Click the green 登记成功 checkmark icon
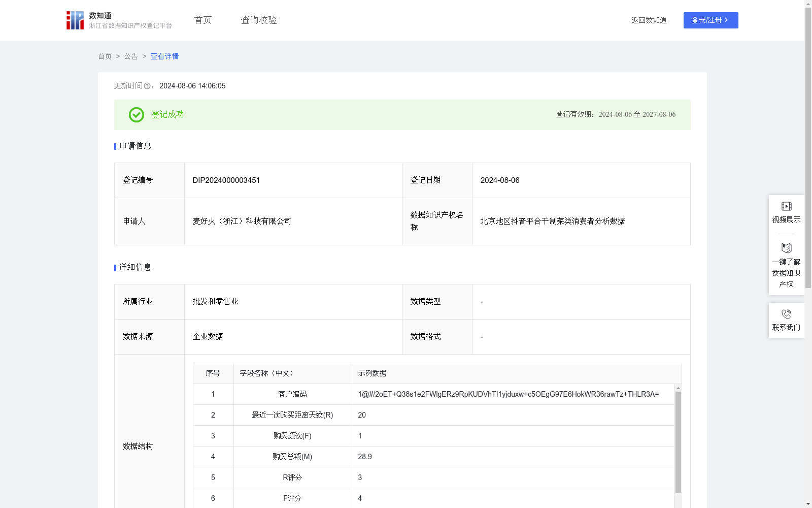The image size is (812, 508). pos(137,115)
